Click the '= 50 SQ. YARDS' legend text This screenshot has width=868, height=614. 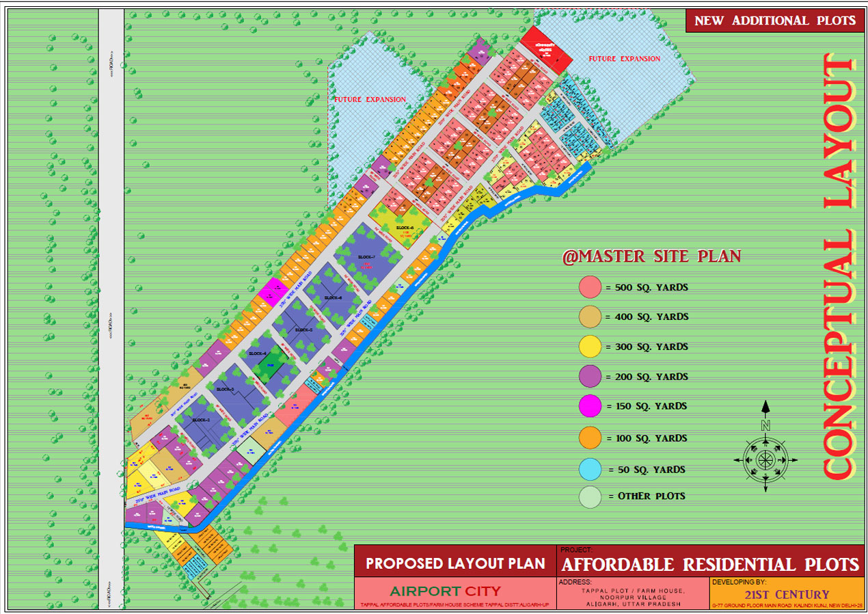click(x=647, y=470)
